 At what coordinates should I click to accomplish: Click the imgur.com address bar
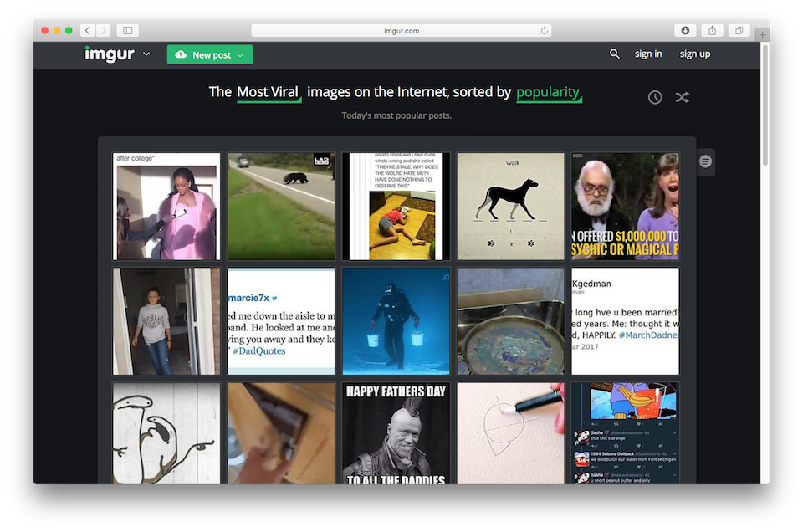pos(401,31)
